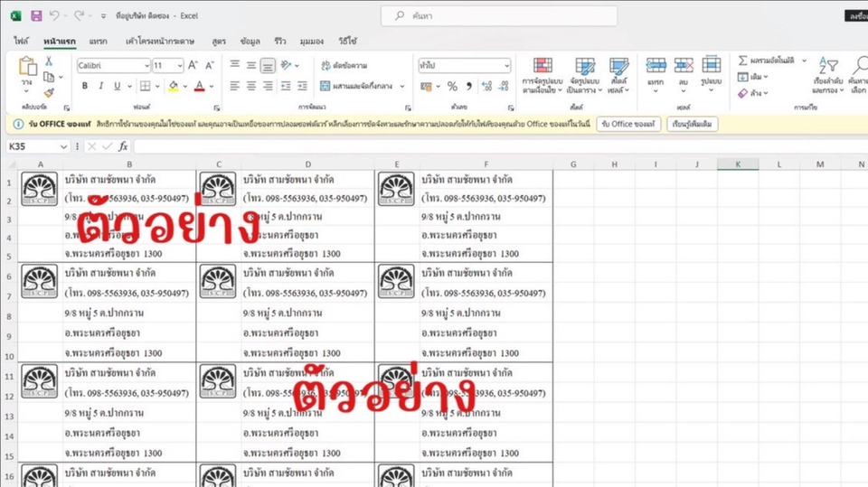Image resolution: width=868 pixels, height=487 pixels.
Task: Click the Copy icon in the clipboard group
Action: point(49,77)
